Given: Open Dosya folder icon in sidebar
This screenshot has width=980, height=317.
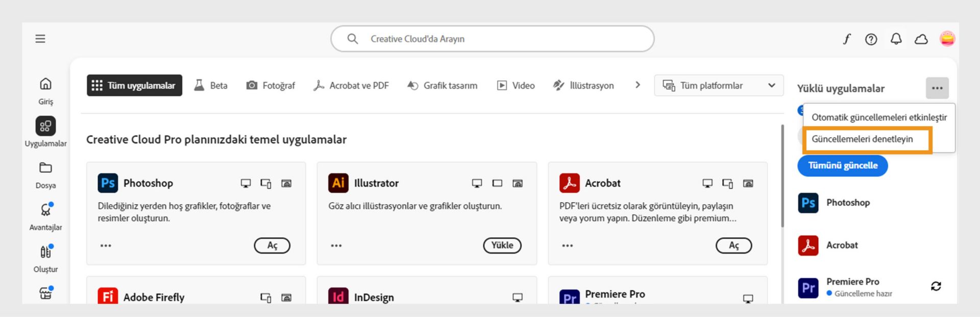Looking at the screenshot, I should pos(45,168).
